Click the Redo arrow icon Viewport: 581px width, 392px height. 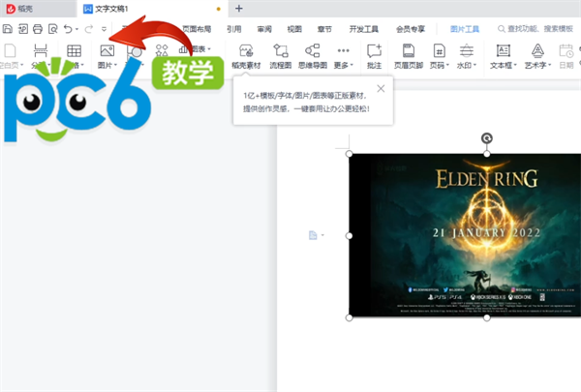coord(88,29)
